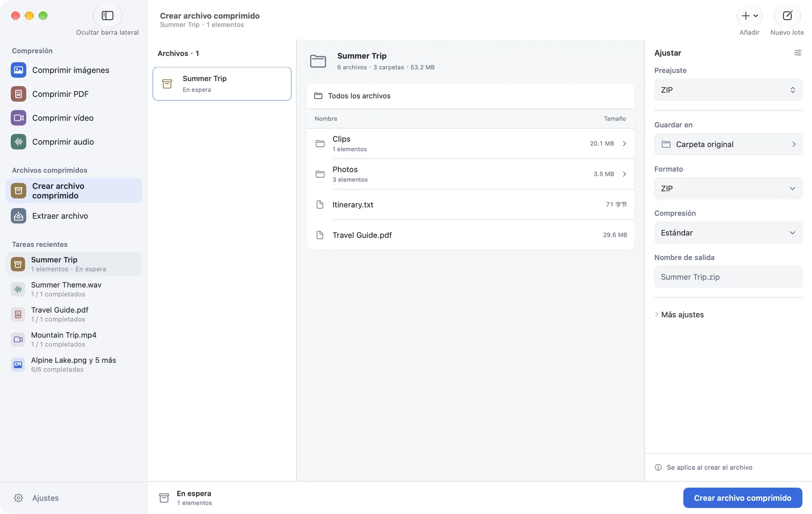Open recent task Summer Theme.wav
Screen dimensions: 812x514
[x=74, y=289]
